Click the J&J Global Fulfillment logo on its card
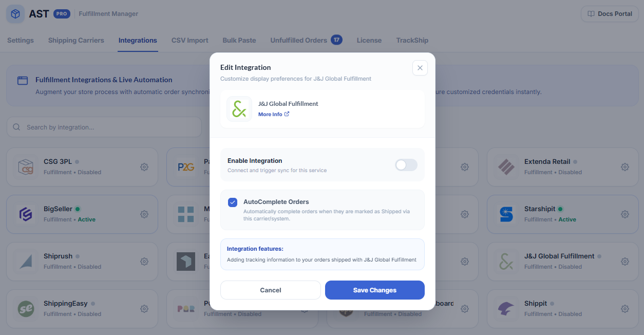 tap(506, 262)
